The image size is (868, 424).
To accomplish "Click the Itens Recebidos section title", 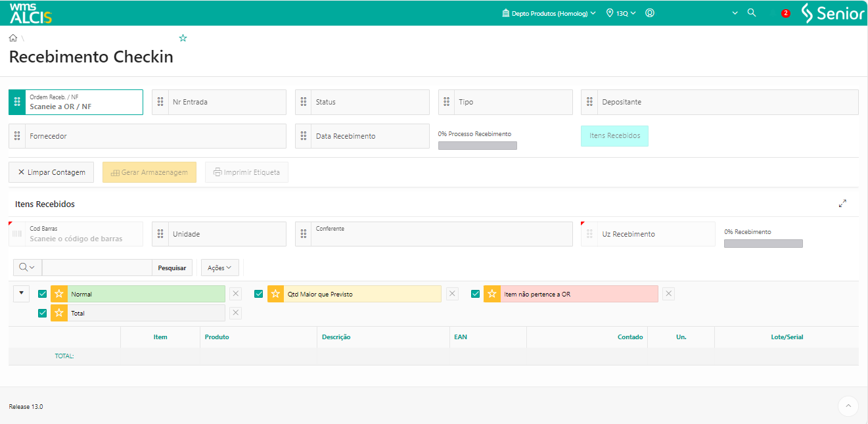I will pyautogui.click(x=45, y=204).
